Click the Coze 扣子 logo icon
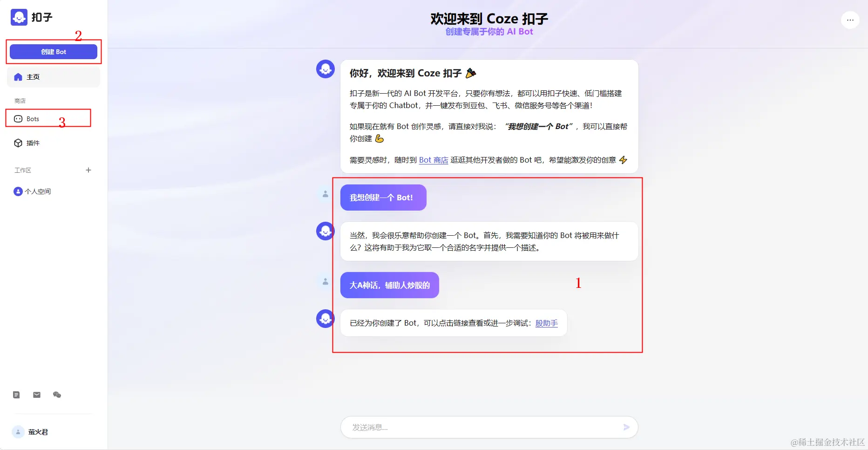 [19, 17]
